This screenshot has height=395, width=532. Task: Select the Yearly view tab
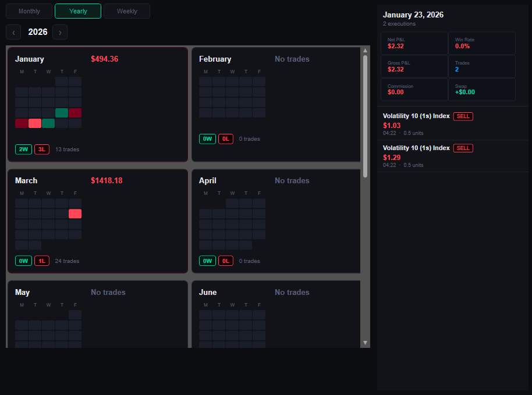pyautogui.click(x=77, y=10)
